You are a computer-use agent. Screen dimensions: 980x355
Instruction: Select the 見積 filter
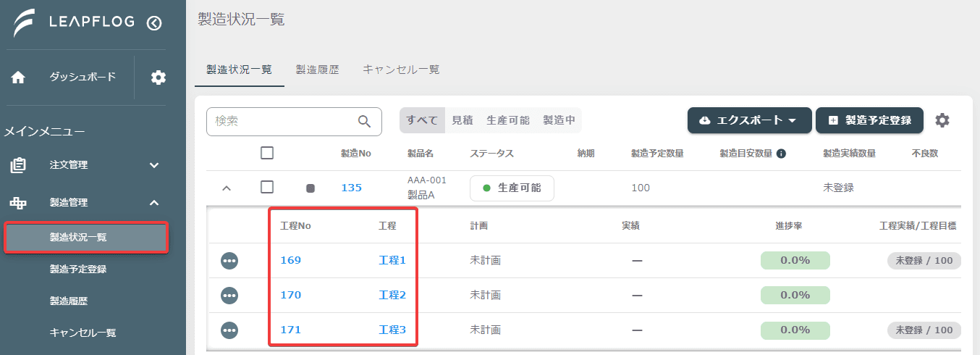[462, 120]
